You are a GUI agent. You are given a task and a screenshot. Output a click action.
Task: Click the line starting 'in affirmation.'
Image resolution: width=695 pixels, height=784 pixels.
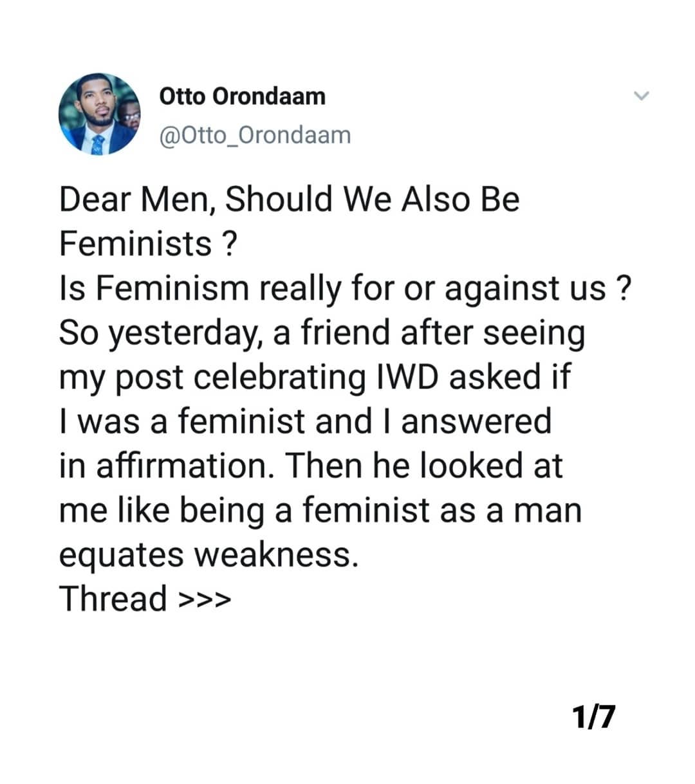311,465
